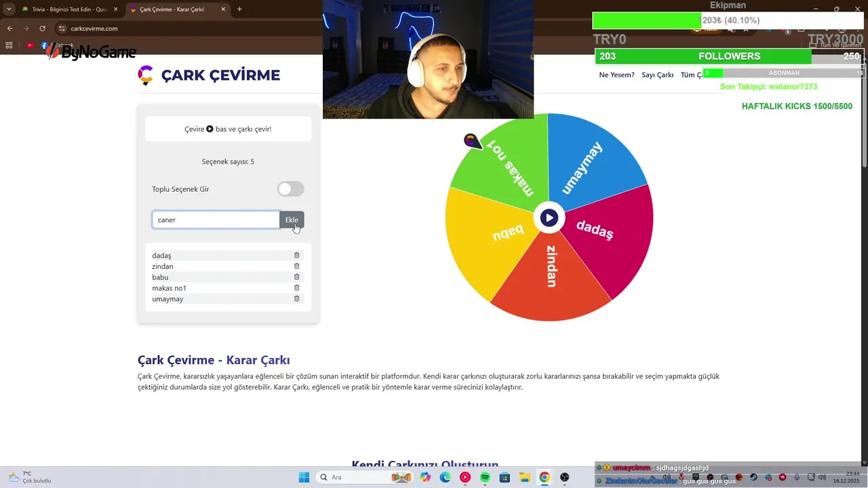Open Spotify from the taskbar
Screen dimensions: 868x488
click(485, 477)
